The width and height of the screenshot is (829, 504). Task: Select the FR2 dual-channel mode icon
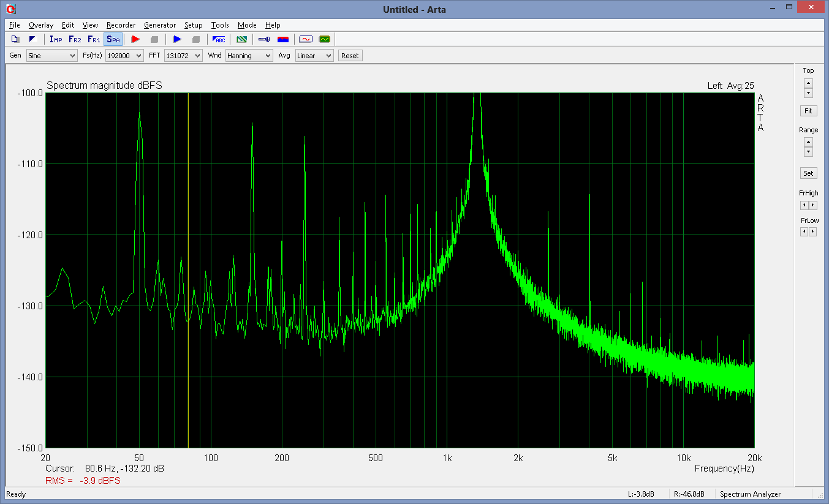pos(75,39)
